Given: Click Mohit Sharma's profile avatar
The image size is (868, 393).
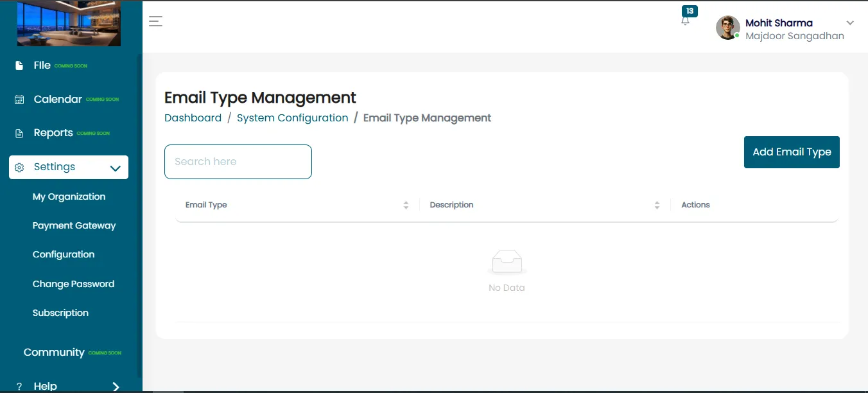Looking at the screenshot, I should [x=727, y=28].
